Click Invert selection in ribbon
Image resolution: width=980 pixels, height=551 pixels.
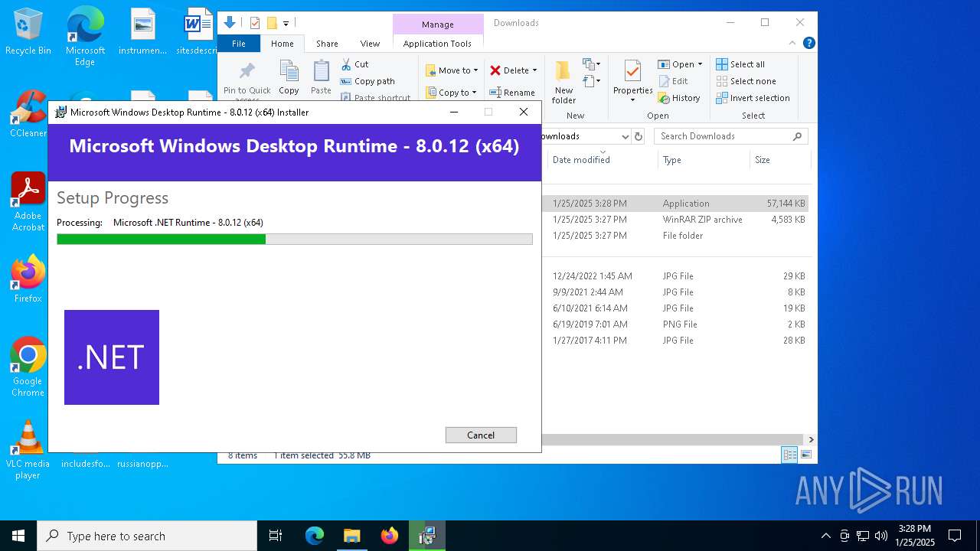[753, 98]
